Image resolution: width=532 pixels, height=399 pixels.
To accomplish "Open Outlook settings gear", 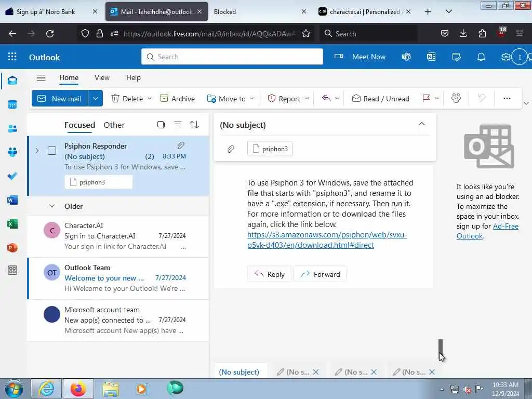I will [x=506, y=57].
